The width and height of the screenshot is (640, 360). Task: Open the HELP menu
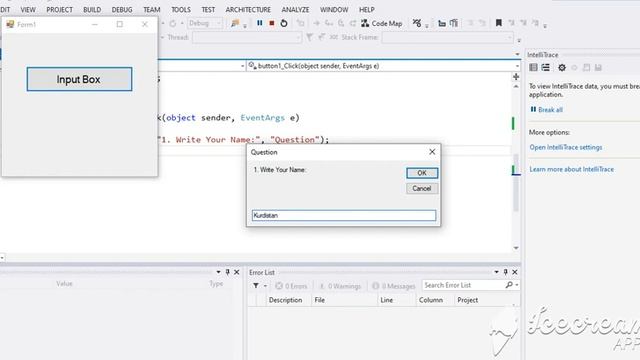tap(367, 9)
